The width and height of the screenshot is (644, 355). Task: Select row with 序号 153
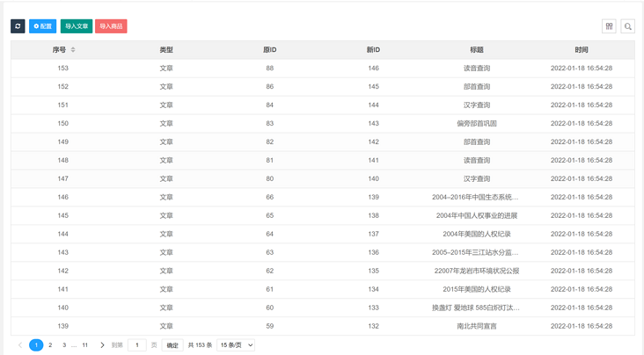(x=323, y=69)
